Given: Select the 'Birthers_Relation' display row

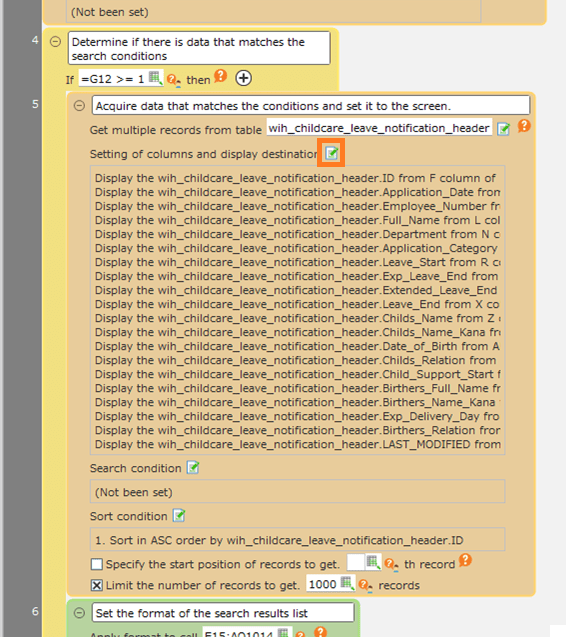Looking at the screenshot, I should tap(297, 430).
